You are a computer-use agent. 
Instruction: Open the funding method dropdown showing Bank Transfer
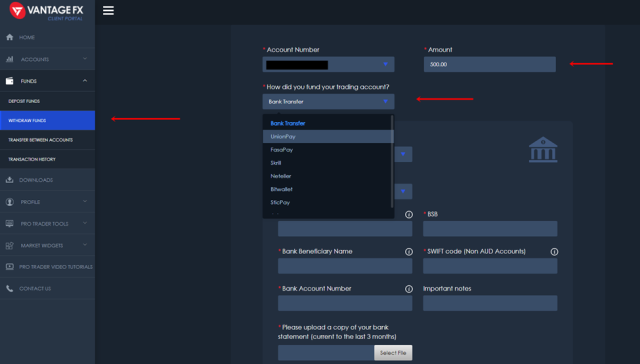click(x=328, y=102)
